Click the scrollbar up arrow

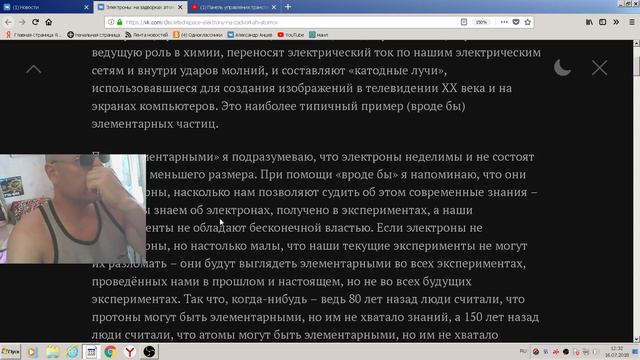[636, 43]
